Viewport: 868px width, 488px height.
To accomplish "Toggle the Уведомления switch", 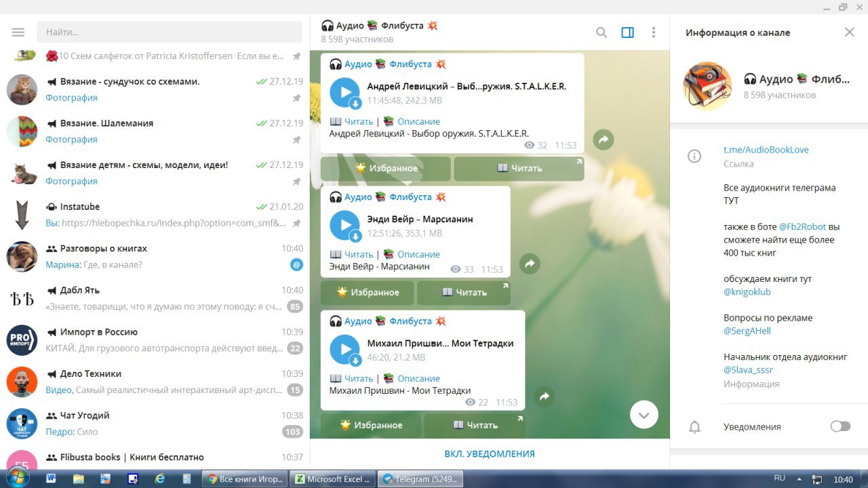I will click(x=840, y=426).
